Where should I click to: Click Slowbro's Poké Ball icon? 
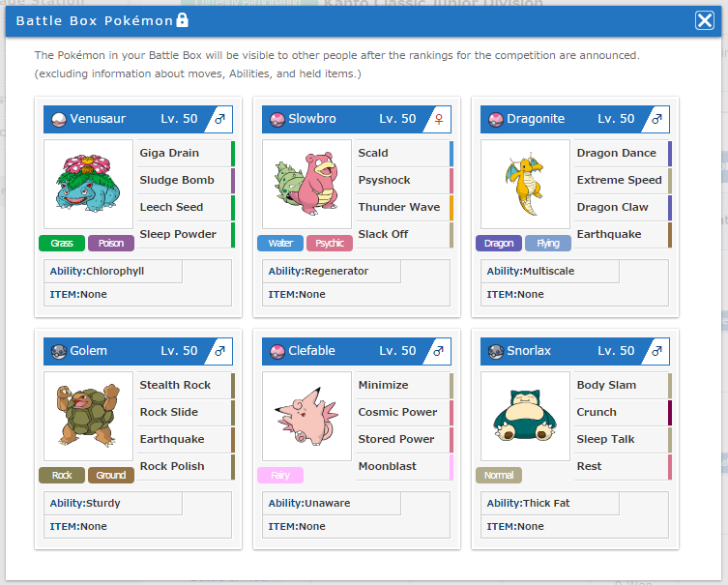click(277, 119)
